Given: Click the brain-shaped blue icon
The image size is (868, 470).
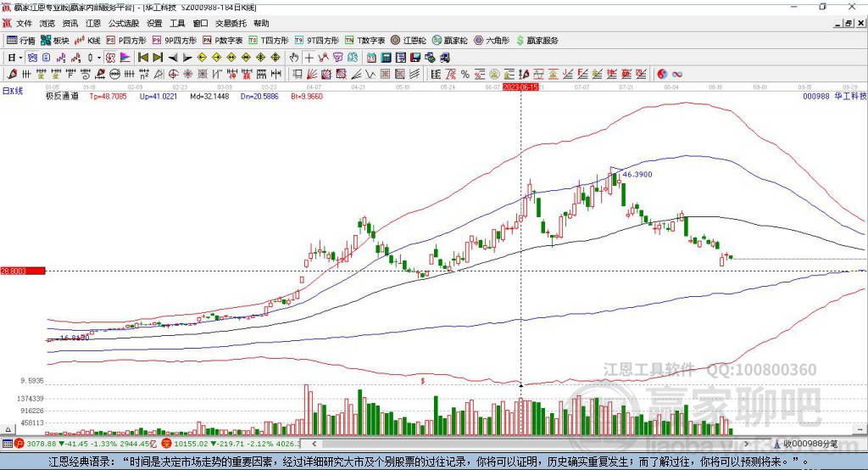Looking at the screenshot, I should point(352,58).
